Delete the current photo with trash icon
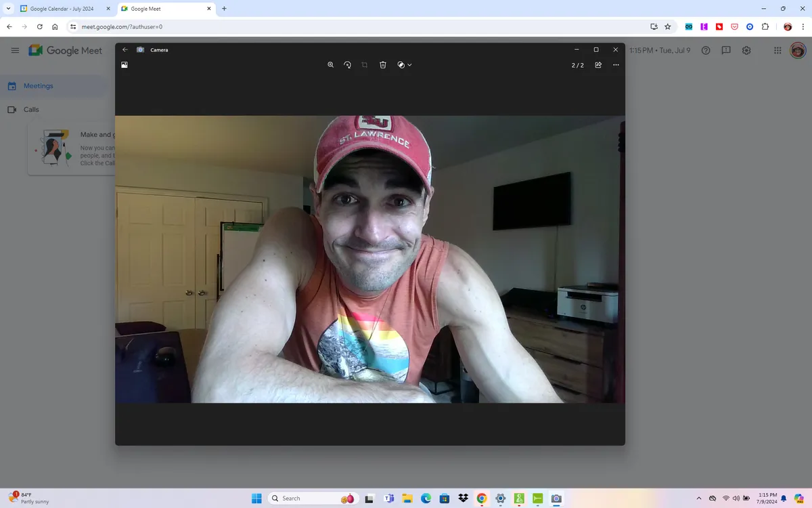 [383, 65]
